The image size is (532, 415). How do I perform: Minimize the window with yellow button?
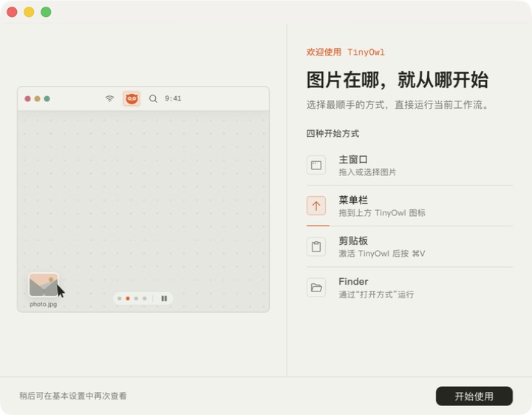click(29, 12)
